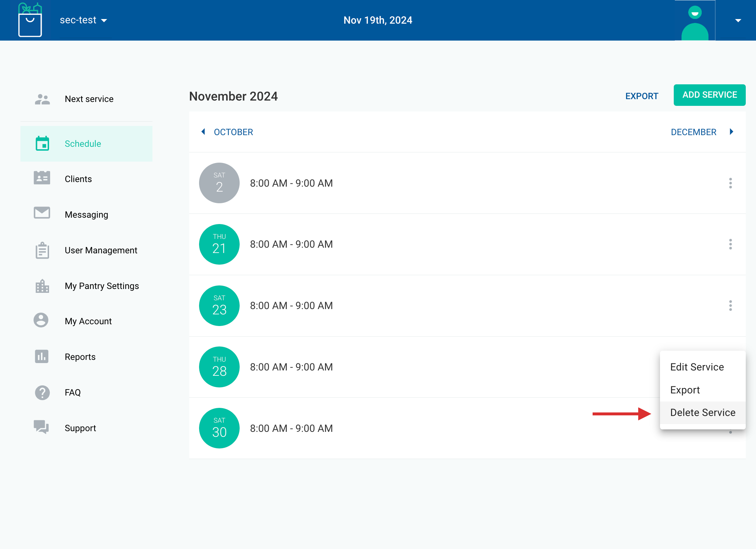Go to next month DECEMBER

(x=694, y=132)
